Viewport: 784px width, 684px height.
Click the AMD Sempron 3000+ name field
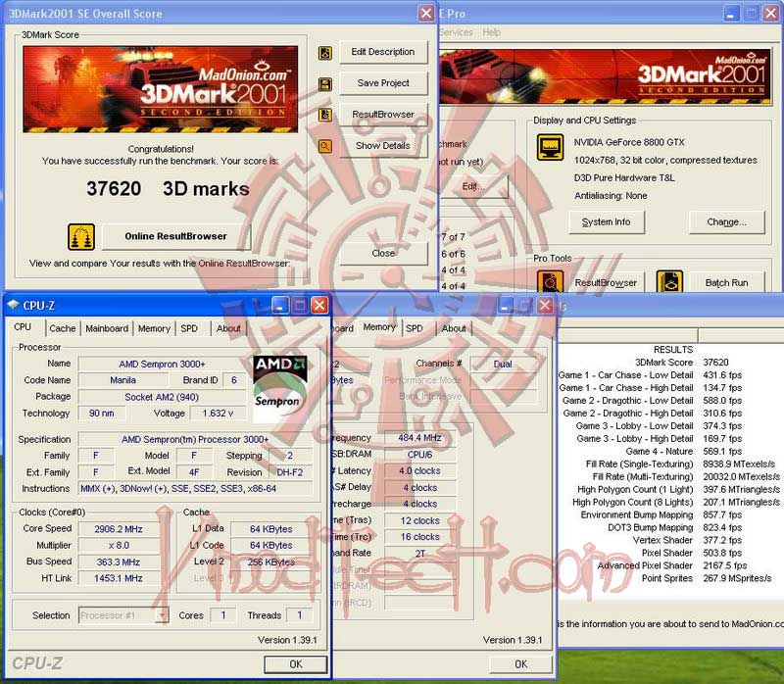tap(162, 364)
